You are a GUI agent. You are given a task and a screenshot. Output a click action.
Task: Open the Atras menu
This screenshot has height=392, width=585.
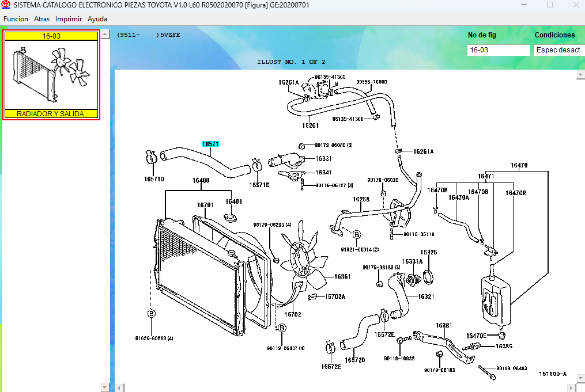[41, 19]
